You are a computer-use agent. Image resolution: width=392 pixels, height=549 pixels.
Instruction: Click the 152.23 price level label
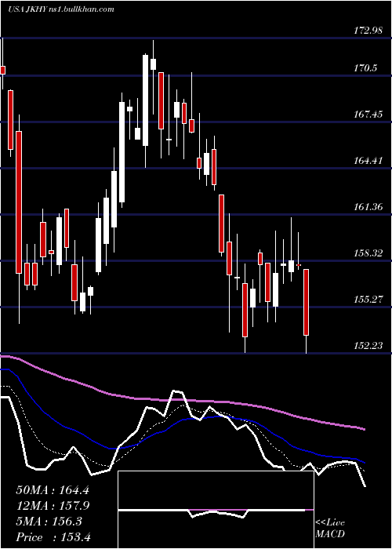click(x=367, y=346)
